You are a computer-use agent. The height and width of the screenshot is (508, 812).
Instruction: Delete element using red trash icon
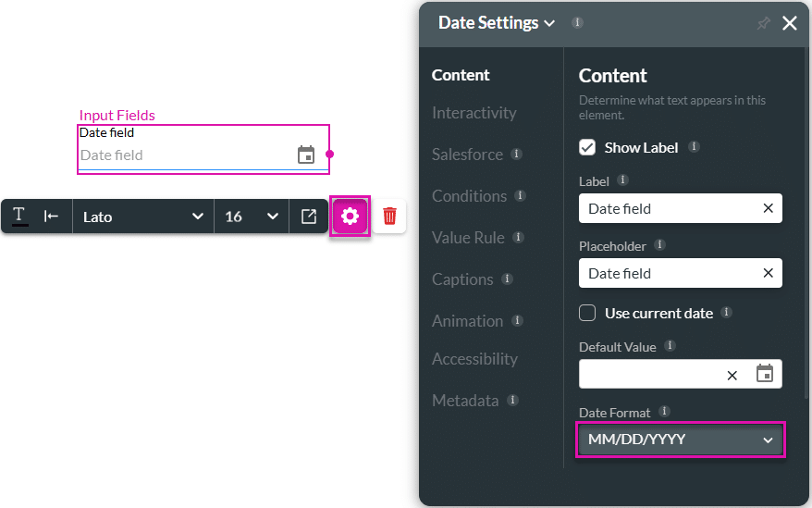coord(389,217)
